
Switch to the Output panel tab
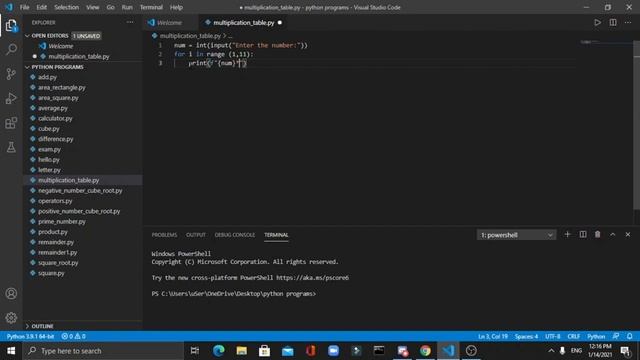196,235
